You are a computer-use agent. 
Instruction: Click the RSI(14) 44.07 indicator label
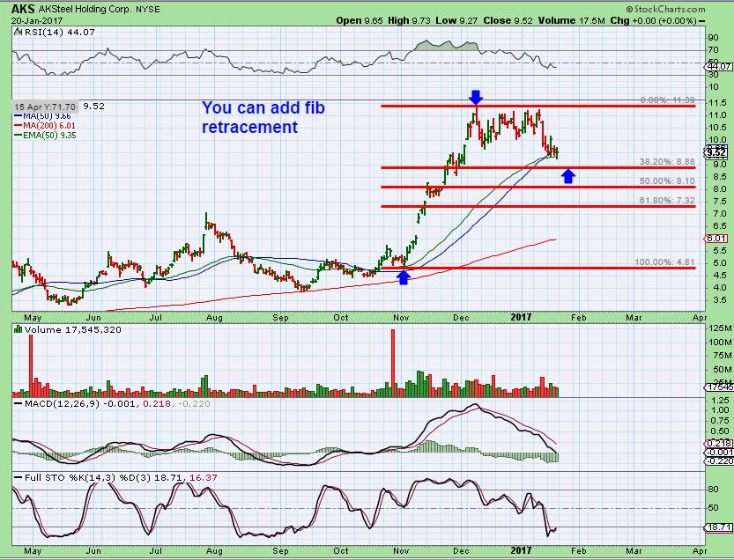point(59,33)
